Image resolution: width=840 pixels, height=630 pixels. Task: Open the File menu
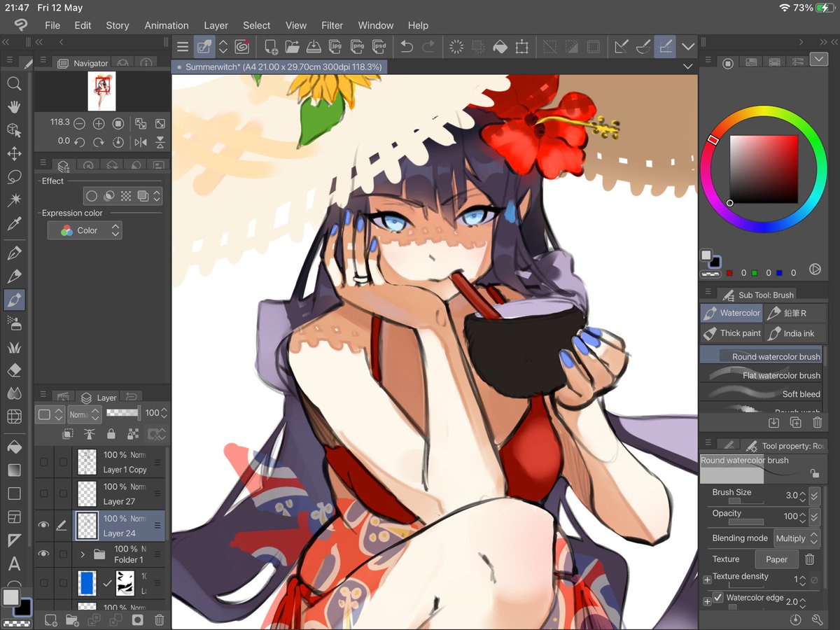(52, 25)
